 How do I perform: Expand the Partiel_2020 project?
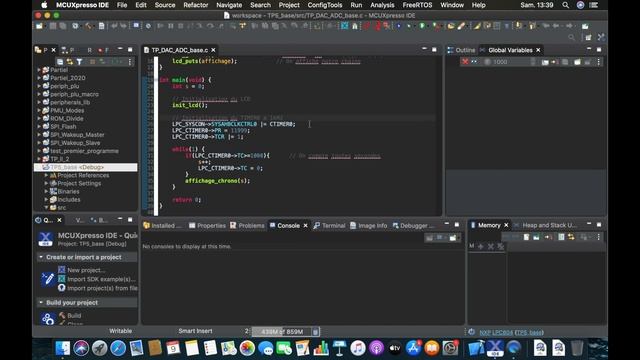pos(39,78)
